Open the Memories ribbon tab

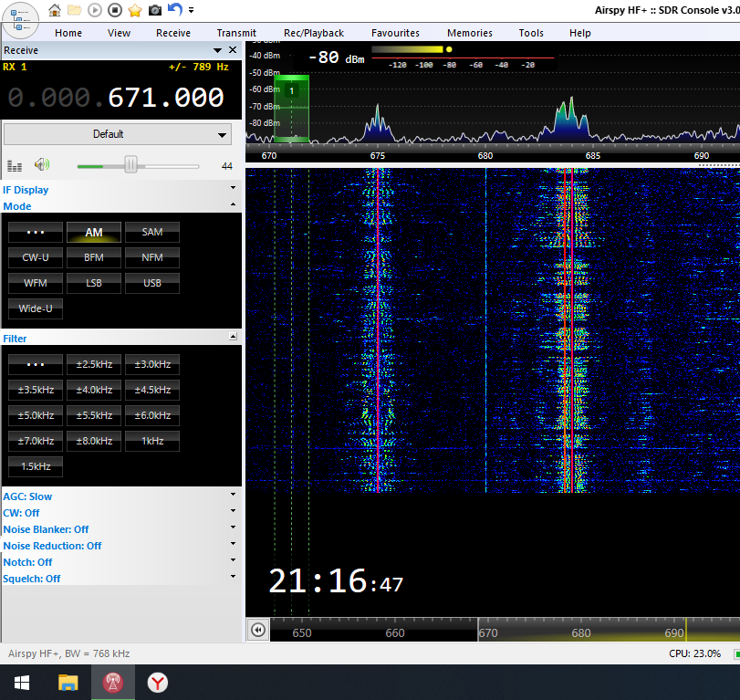click(470, 33)
